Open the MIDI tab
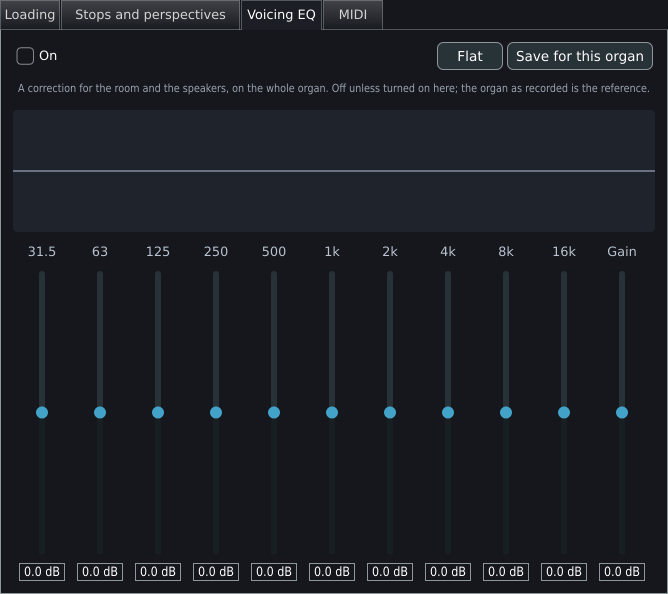Screen dimensions: 668x594 [353, 14]
